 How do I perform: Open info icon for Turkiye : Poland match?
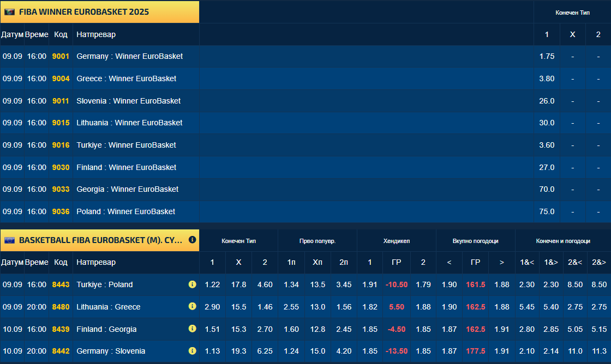[192, 284]
